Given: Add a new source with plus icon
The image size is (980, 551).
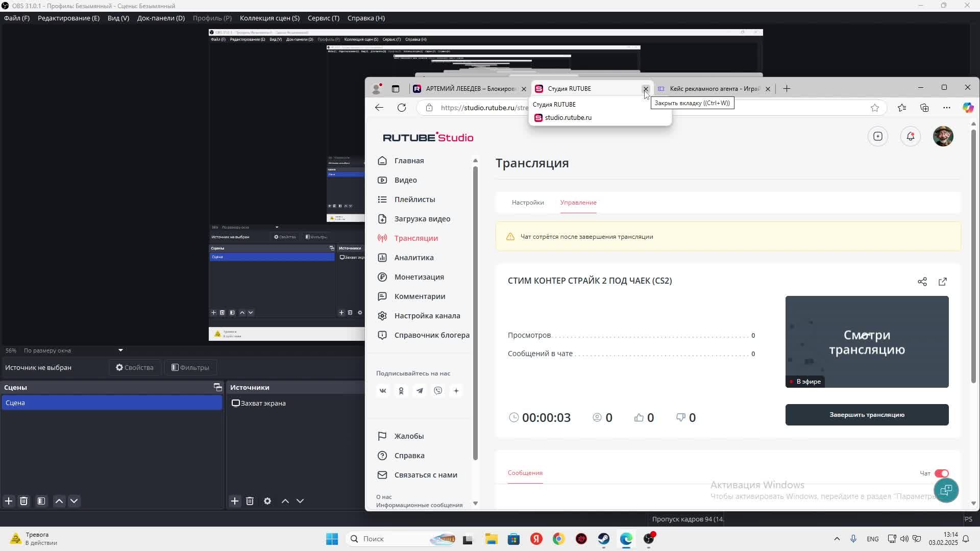Looking at the screenshot, I should coord(235,501).
